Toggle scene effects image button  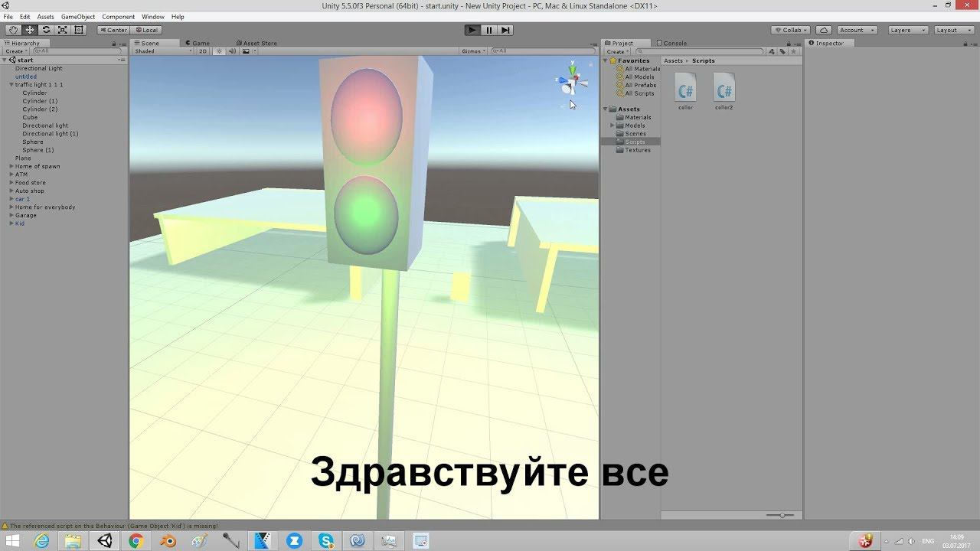coord(246,51)
